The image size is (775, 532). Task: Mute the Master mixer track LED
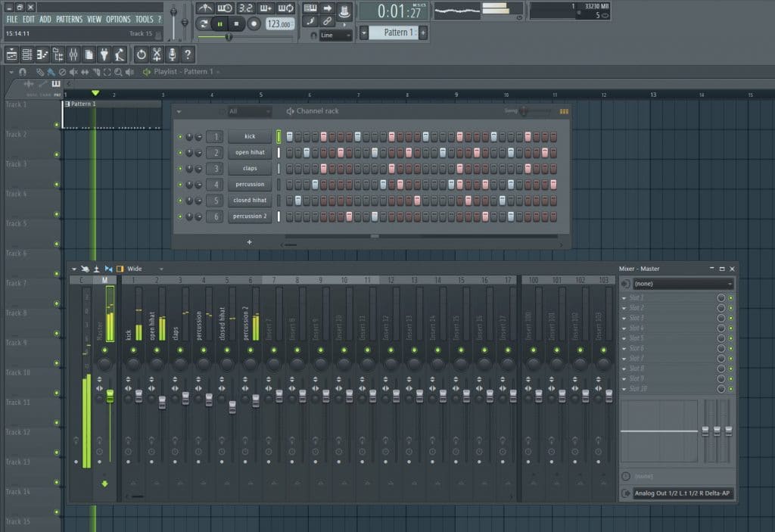104,350
